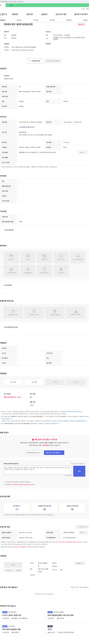Open the 직업 능력 개발 menu
89x644 pixels.
point(61,14)
